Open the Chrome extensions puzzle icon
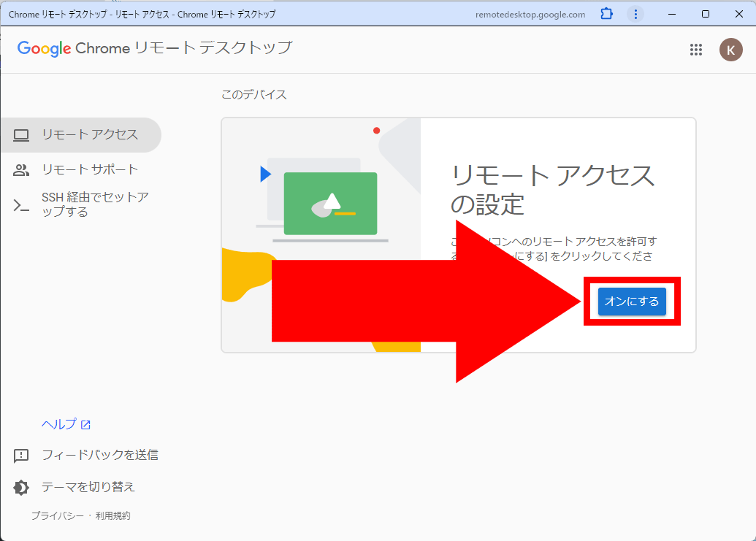Viewport: 756px width, 541px height. click(606, 13)
